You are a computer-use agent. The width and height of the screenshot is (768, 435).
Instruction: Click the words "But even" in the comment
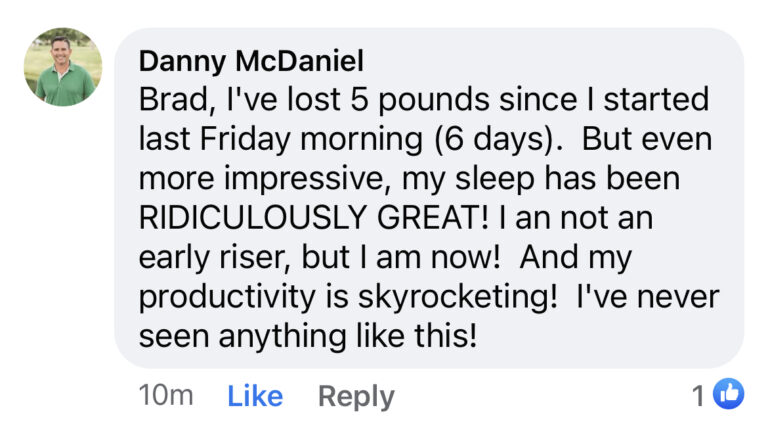(647, 139)
